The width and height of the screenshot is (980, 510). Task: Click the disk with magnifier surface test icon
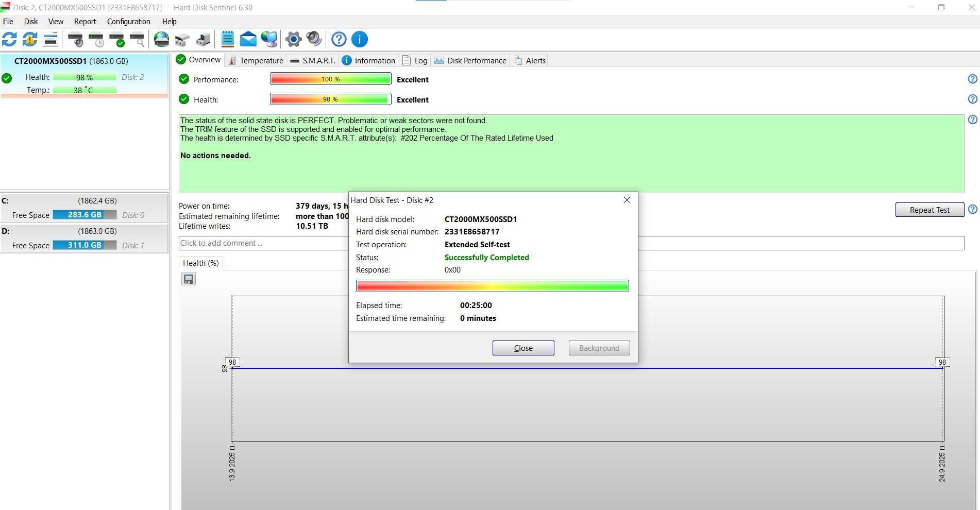pyautogui.click(x=138, y=39)
